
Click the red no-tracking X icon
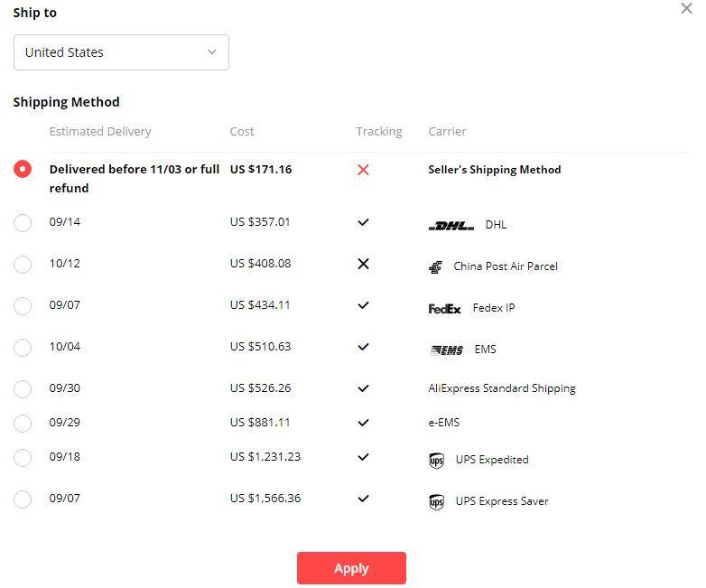[x=363, y=170]
